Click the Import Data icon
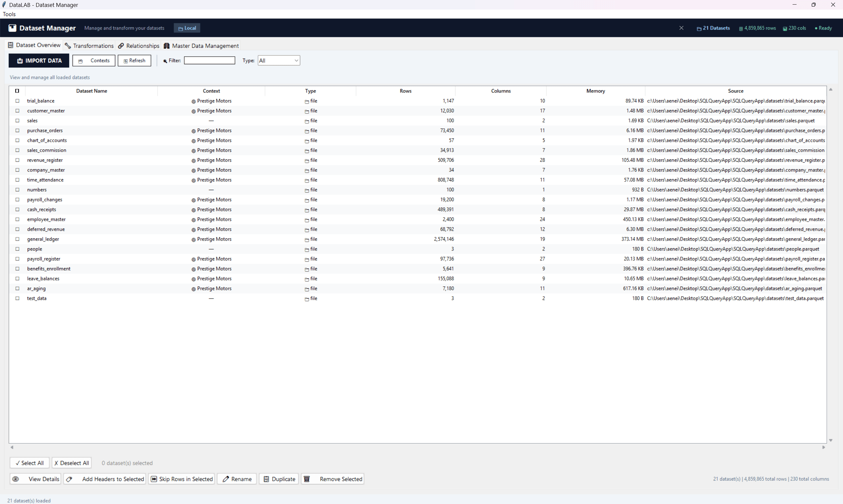 click(20, 61)
